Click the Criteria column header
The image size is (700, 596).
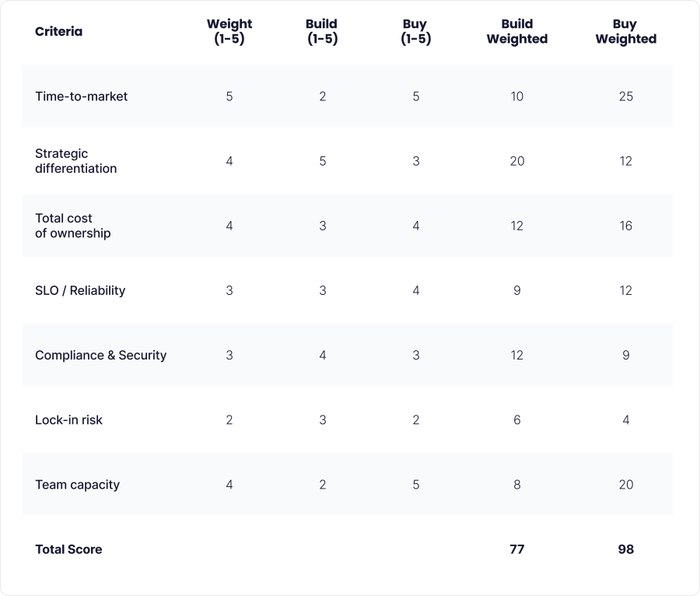tap(58, 32)
